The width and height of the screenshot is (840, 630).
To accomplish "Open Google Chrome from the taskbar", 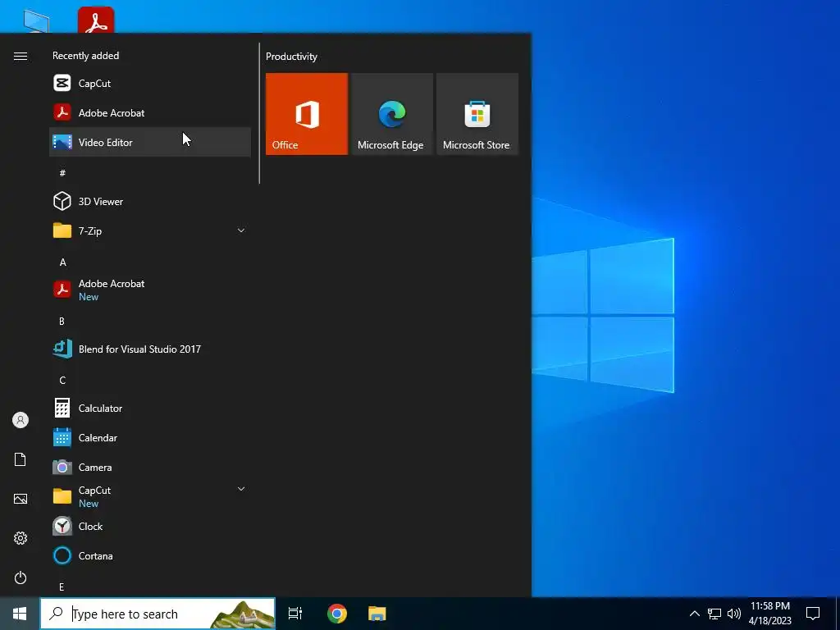I will pos(337,614).
